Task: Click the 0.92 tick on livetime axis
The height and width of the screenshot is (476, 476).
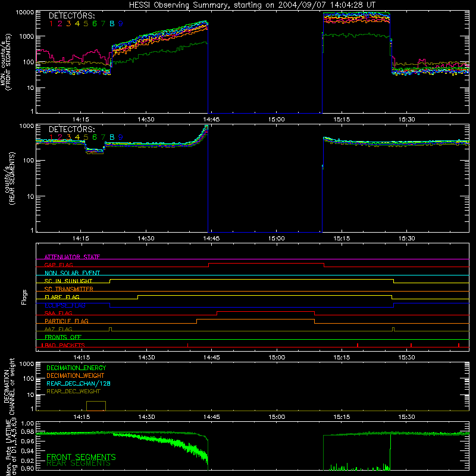Action: (27, 461)
